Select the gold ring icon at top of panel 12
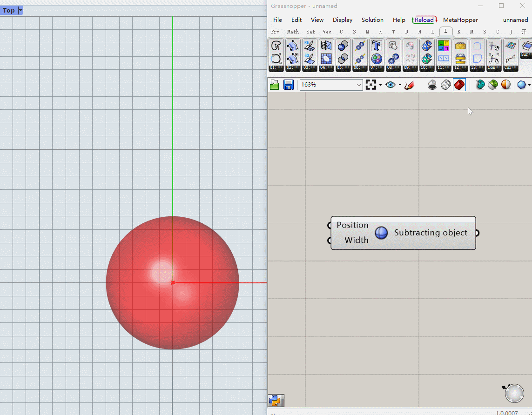Image resolution: width=532 pixels, height=415 pixels. point(460,46)
